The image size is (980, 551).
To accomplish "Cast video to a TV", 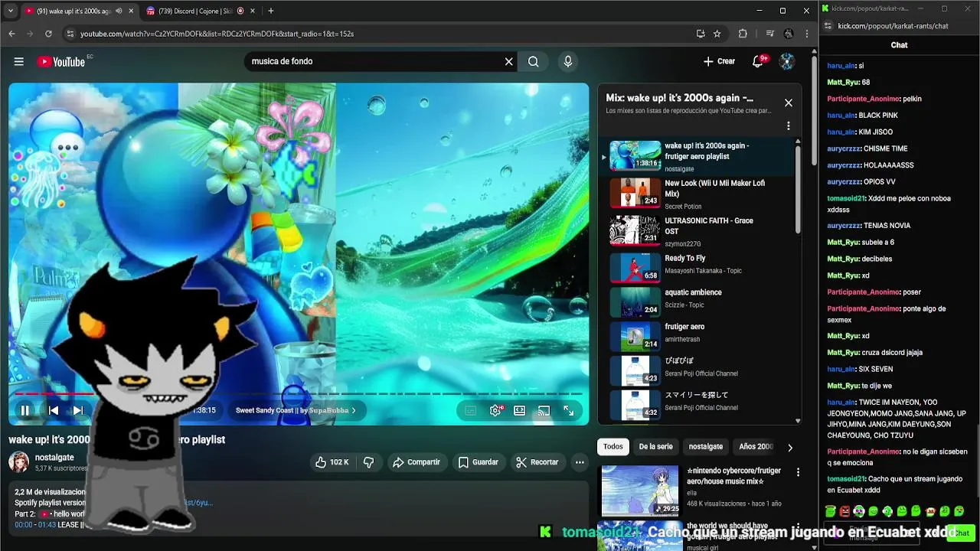I will pyautogui.click(x=544, y=410).
